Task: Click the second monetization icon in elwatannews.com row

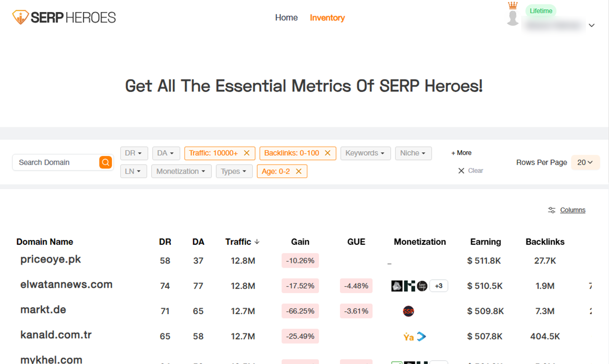Action: 409,286
